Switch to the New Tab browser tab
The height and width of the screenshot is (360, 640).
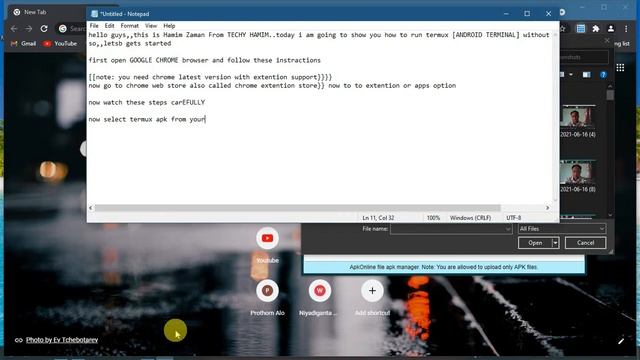[x=35, y=12]
